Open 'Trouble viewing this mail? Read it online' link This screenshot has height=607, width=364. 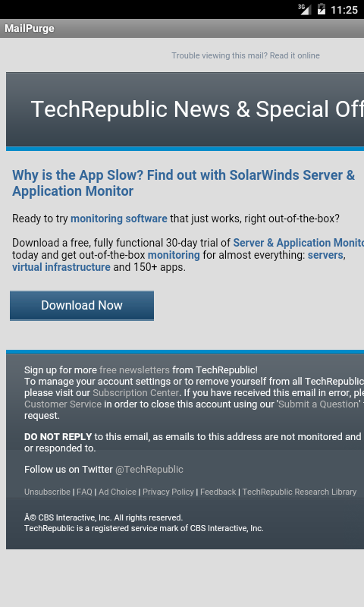coord(246,55)
